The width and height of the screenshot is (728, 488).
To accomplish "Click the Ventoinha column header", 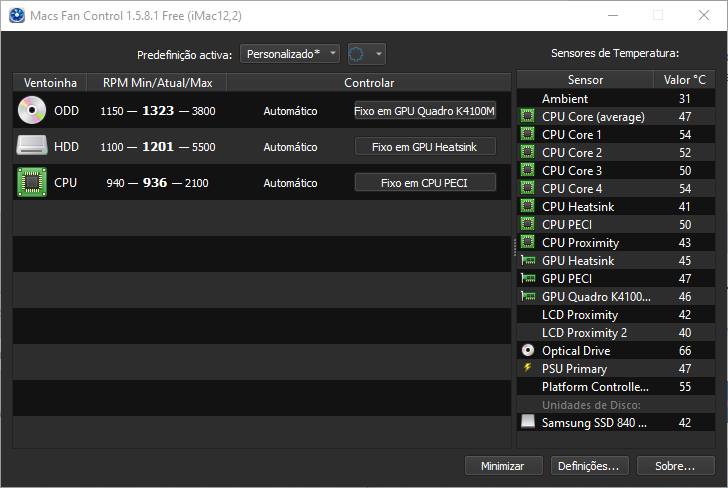I will (x=50, y=83).
